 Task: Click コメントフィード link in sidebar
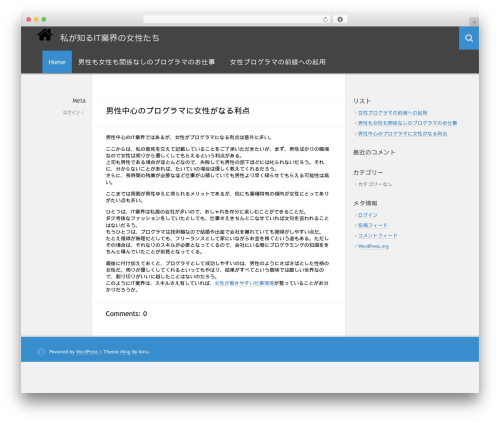(377, 236)
